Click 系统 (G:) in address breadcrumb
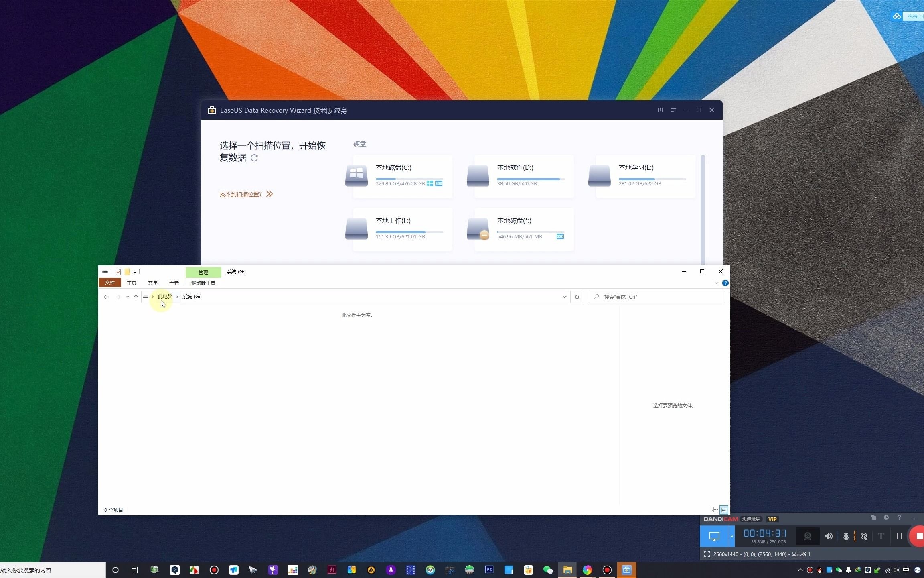924x578 pixels. point(192,297)
